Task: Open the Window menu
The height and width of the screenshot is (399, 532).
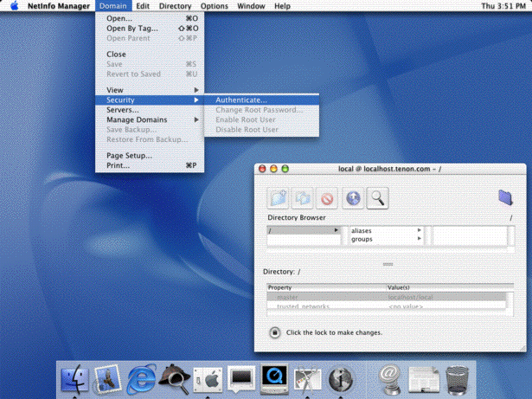Action: pyautogui.click(x=251, y=6)
